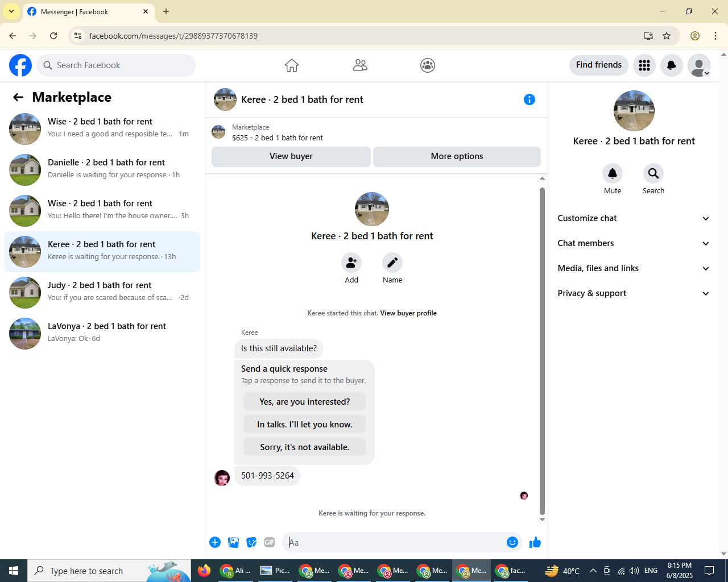Open the Facebook menu grid icon
728x582 pixels.
pos(644,65)
